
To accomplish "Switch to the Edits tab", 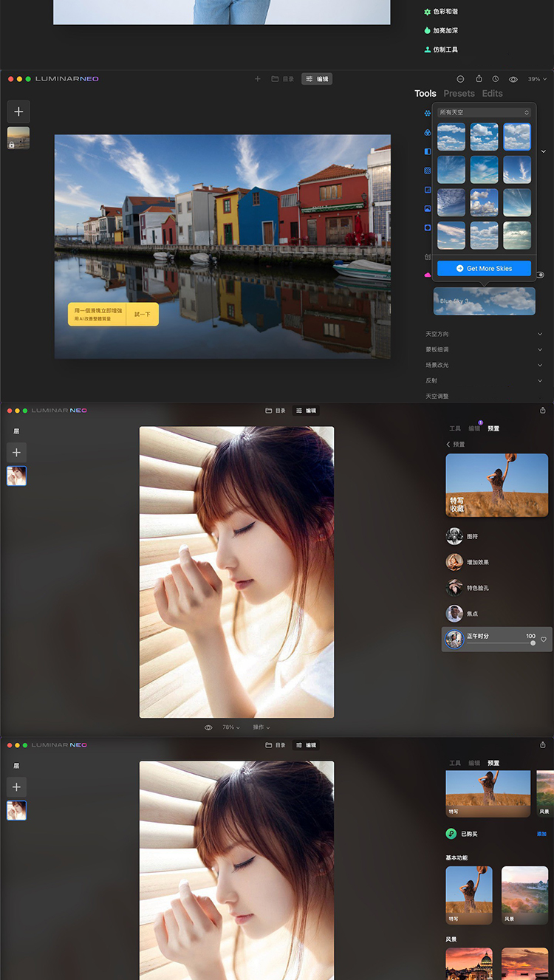I will 492,94.
